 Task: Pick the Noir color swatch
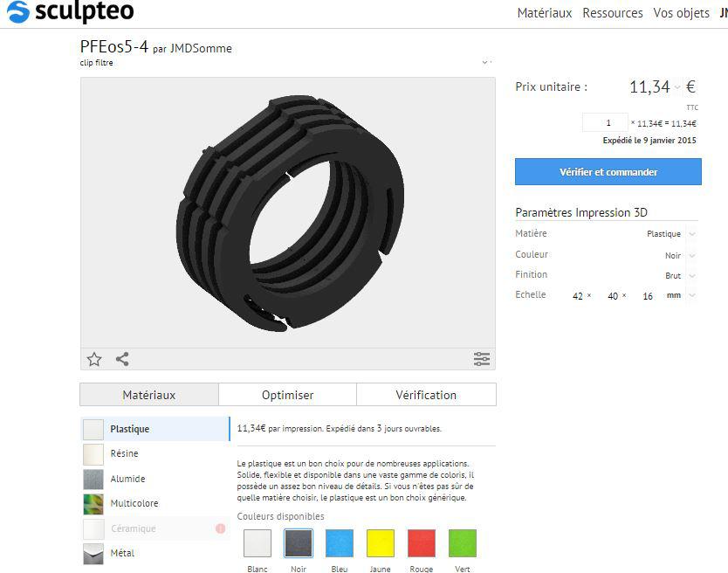click(x=299, y=542)
